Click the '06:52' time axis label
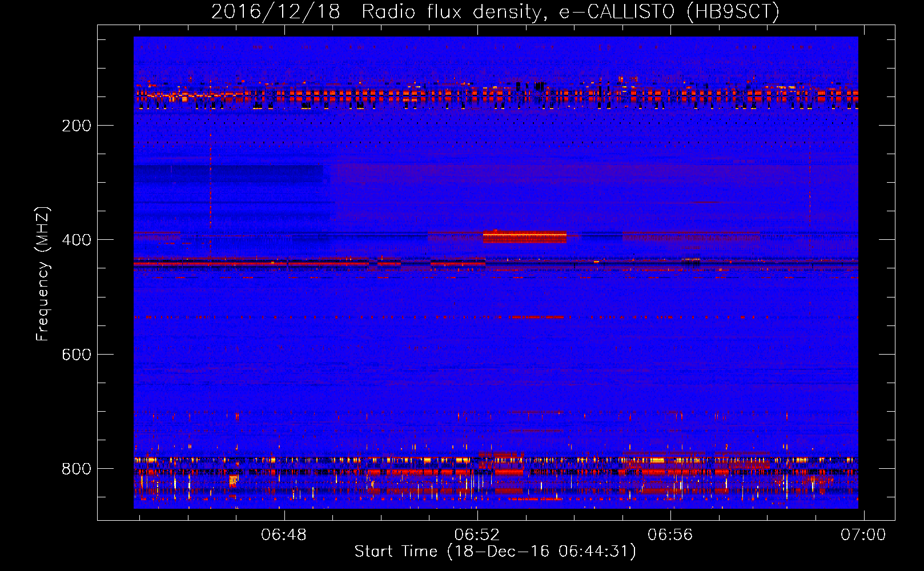This screenshot has height=571, width=924. [x=477, y=534]
